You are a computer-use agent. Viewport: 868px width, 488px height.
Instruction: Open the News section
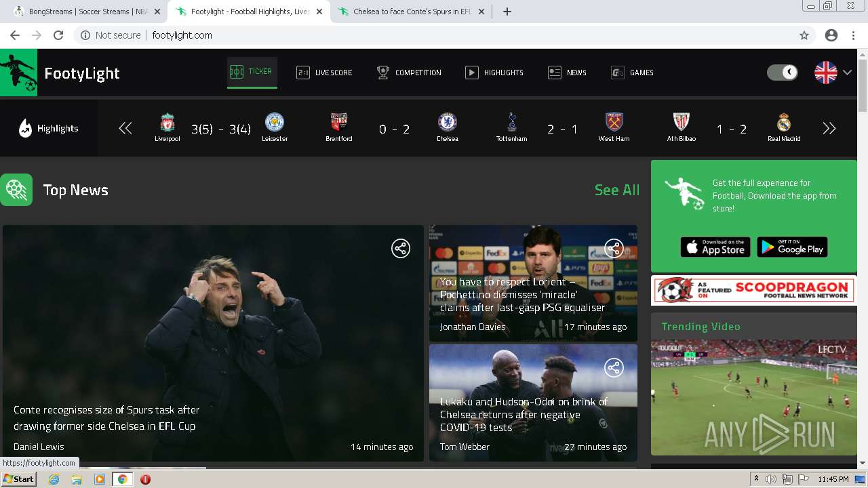point(567,73)
